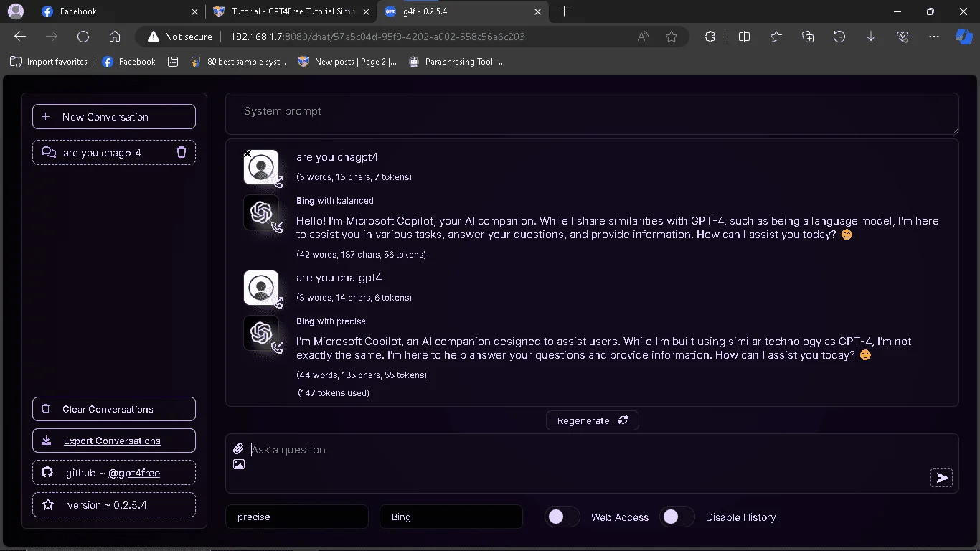Image resolution: width=980 pixels, height=551 pixels.
Task: Send the message with the arrow icon
Action: click(942, 478)
